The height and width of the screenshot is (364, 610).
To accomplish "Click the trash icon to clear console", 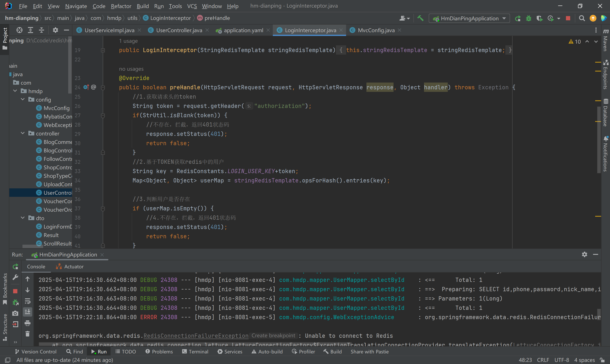I will (x=28, y=334).
